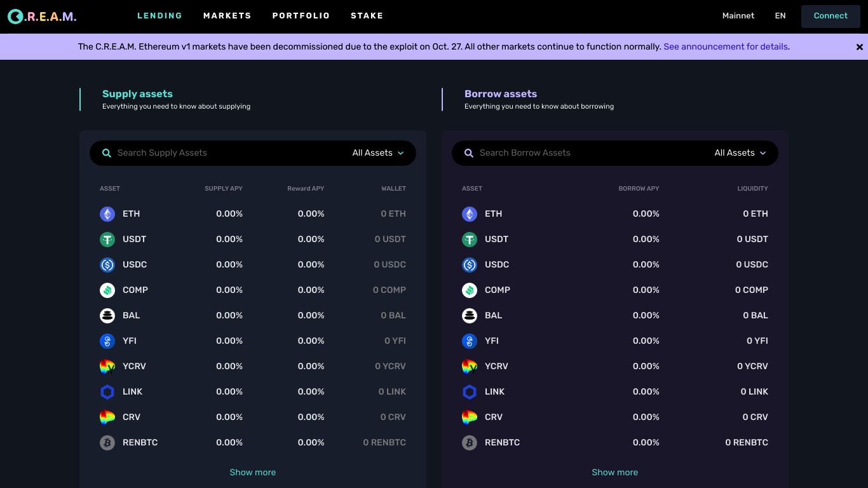868x488 pixels.
Task: Click the COMP icon in Borrow assets
Action: pyautogui.click(x=470, y=290)
